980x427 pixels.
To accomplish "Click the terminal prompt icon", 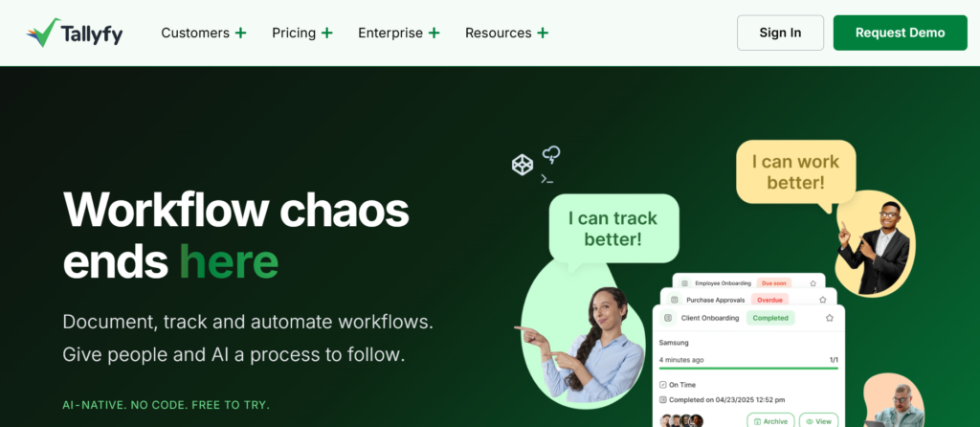I will point(546,179).
